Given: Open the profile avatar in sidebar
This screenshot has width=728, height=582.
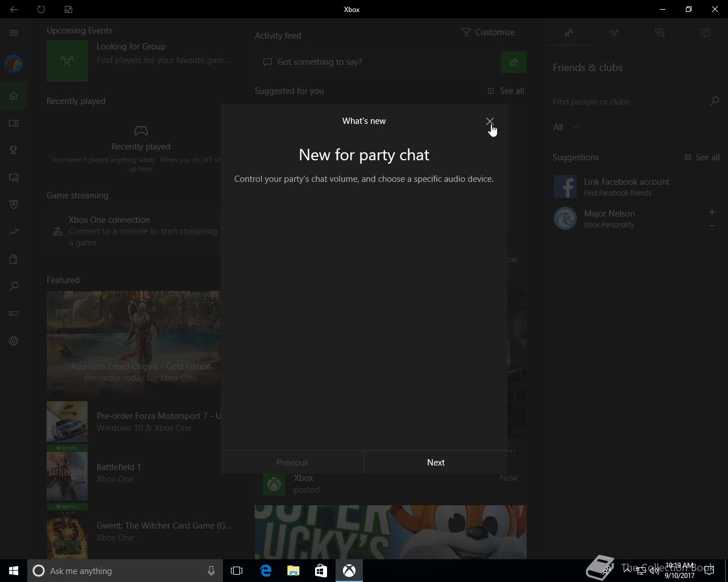Looking at the screenshot, I should click(x=14, y=64).
